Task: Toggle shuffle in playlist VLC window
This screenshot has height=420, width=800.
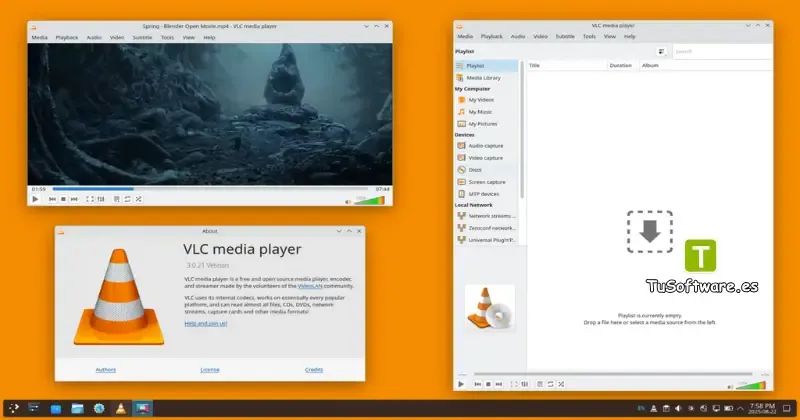Action: [x=561, y=384]
